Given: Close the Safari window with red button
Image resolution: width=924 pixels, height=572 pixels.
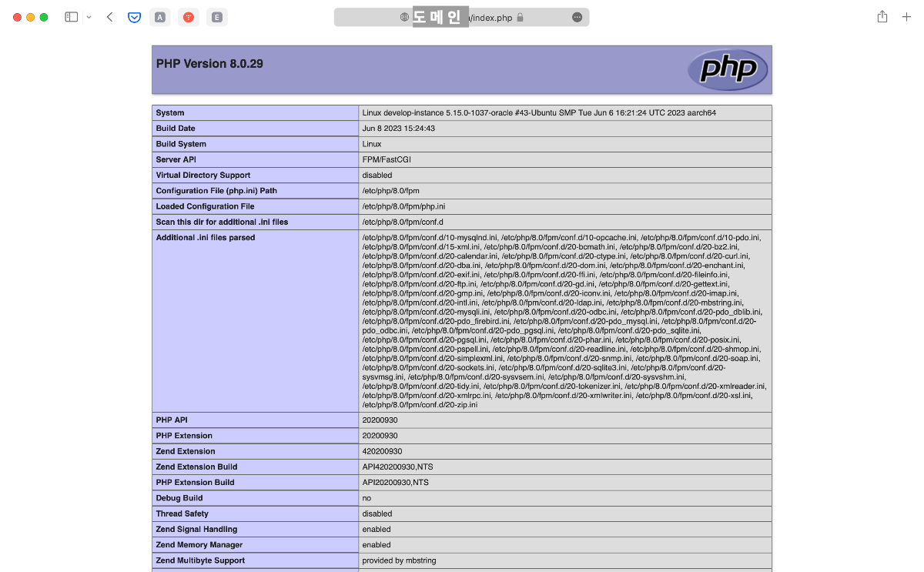Looking at the screenshot, I should point(17,17).
